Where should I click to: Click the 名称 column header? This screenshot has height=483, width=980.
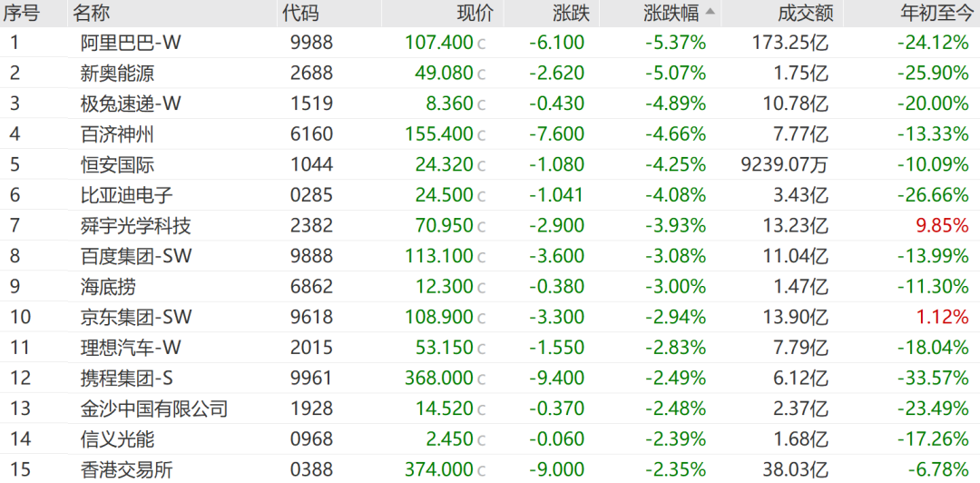tap(91, 13)
